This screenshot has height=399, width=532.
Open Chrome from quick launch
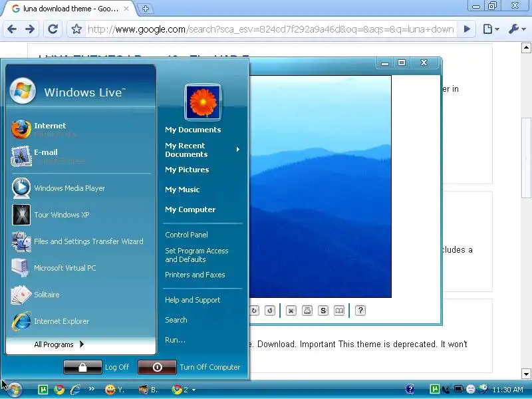coord(59,390)
